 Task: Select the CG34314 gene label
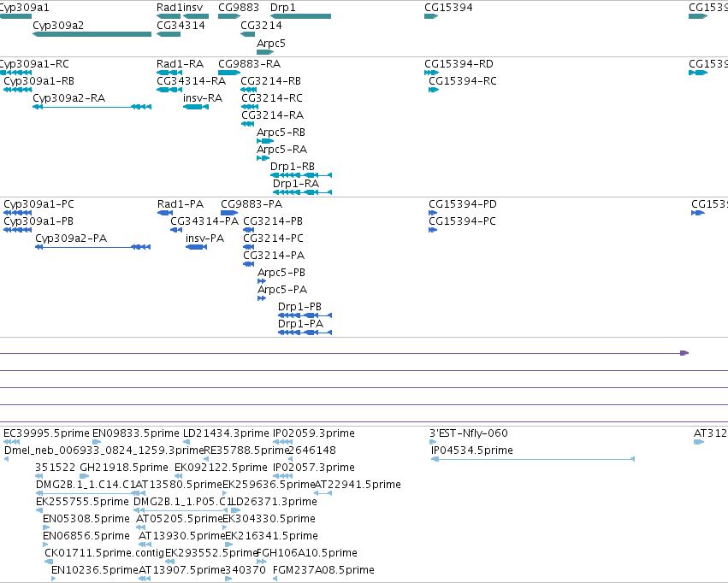click(181, 25)
